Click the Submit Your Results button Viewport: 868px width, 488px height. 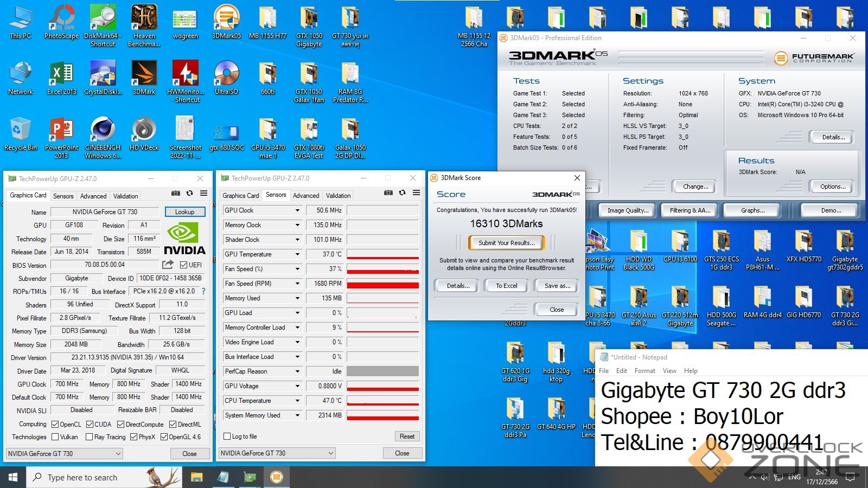click(x=506, y=243)
